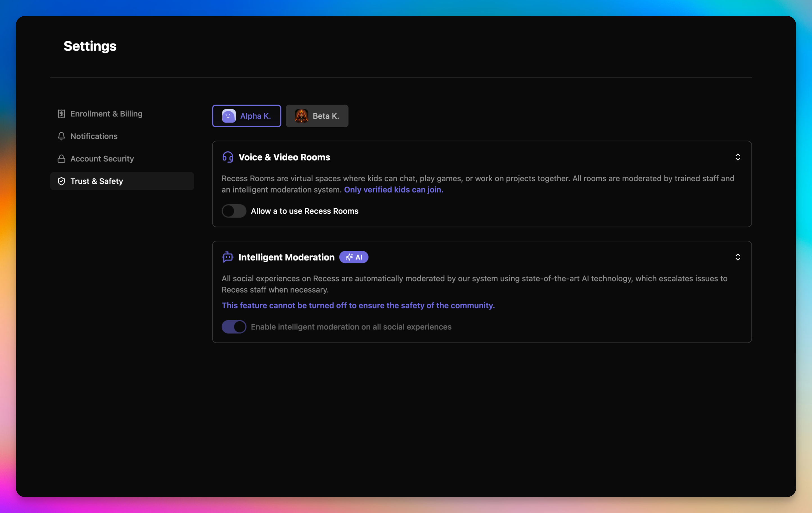This screenshot has width=812, height=513.
Task: Collapse the Voice & Video Rooms section
Action: (x=737, y=157)
